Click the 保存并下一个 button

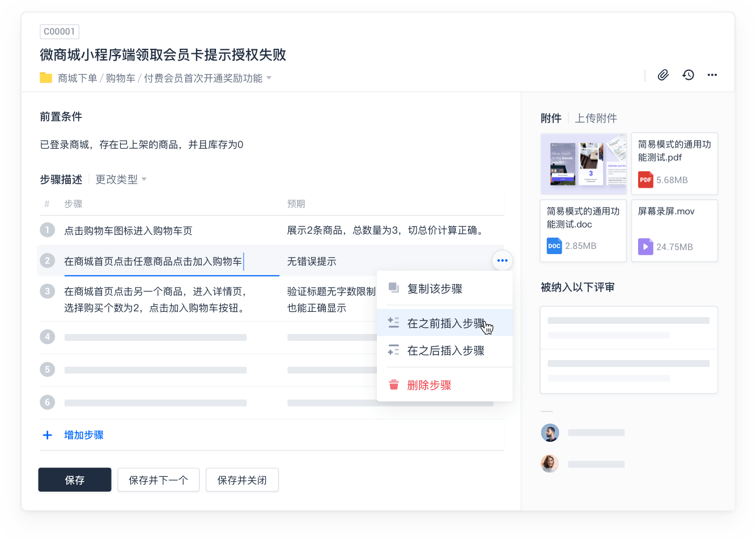158,480
